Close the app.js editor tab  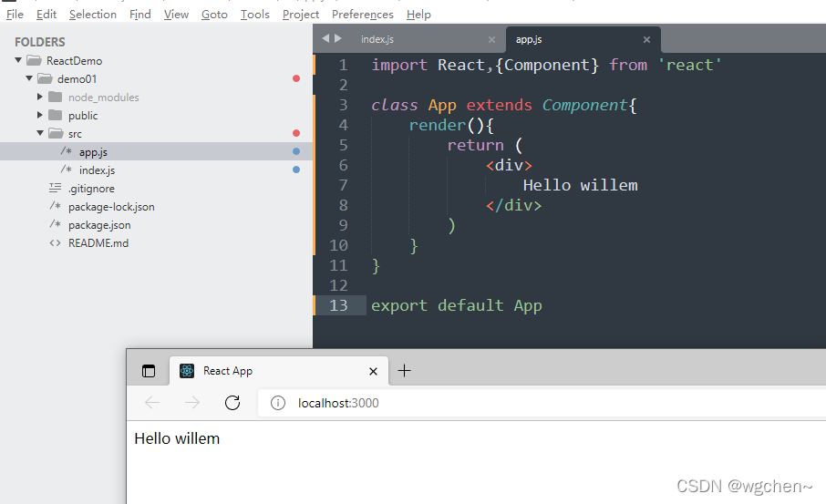(x=647, y=39)
